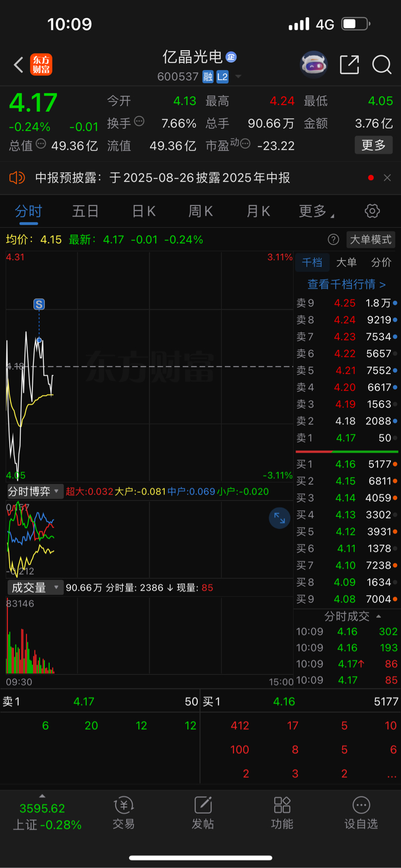Tap the expand chart fullscreen icon
The image size is (401, 868).
tap(279, 518)
